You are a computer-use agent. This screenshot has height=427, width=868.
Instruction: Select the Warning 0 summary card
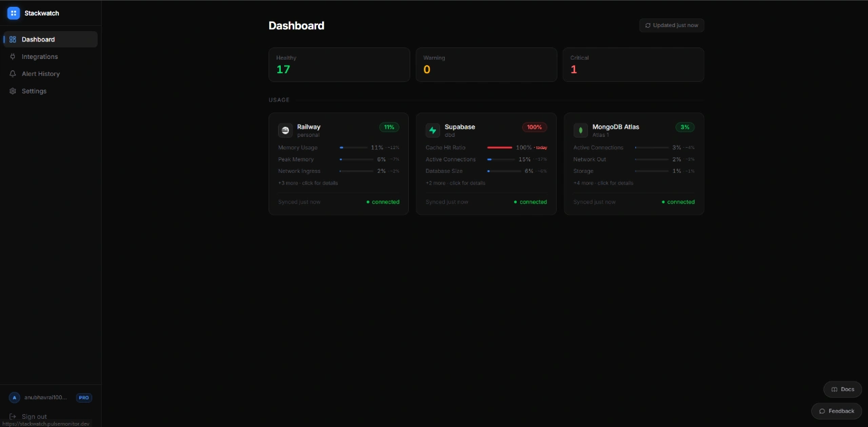coord(486,64)
